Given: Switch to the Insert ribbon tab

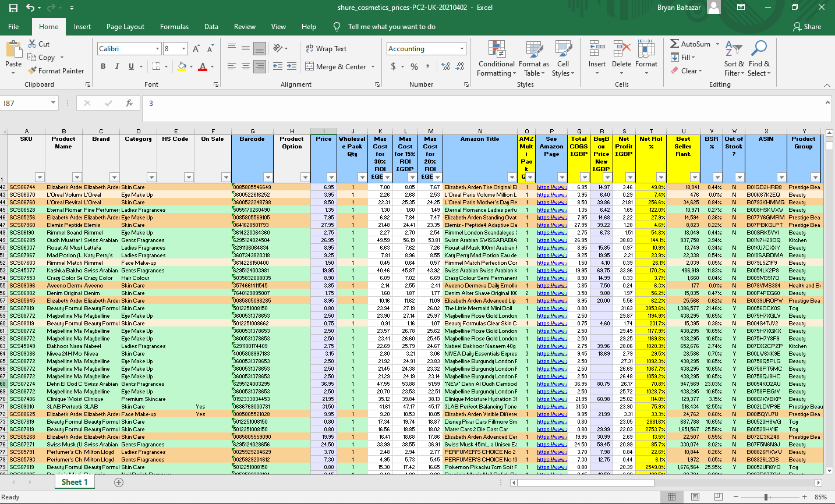Looking at the screenshot, I should 82,27.
